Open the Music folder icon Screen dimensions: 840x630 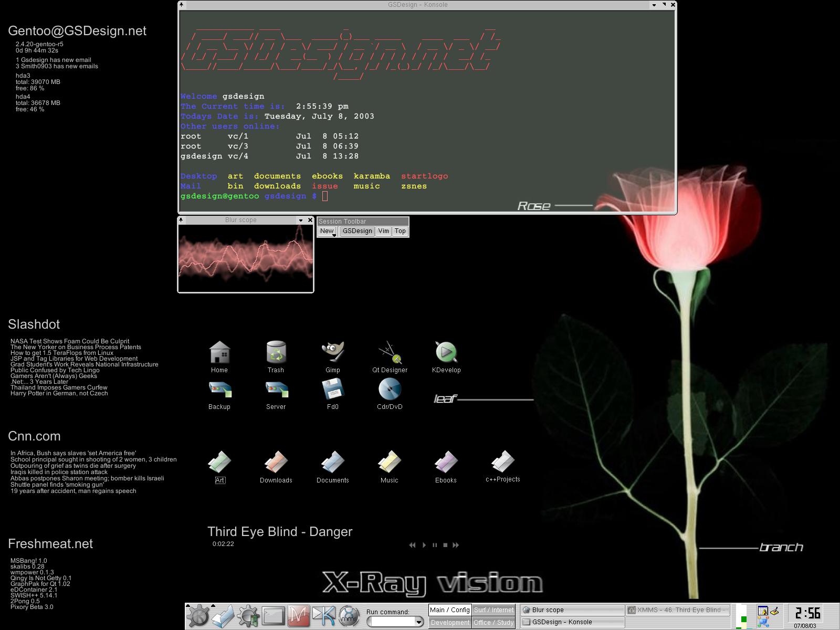(390, 467)
